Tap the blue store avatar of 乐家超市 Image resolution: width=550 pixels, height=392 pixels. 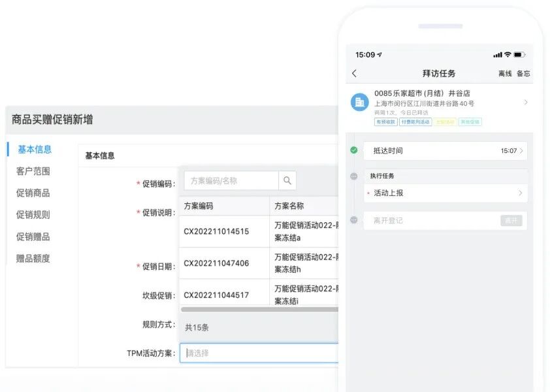pos(359,102)
